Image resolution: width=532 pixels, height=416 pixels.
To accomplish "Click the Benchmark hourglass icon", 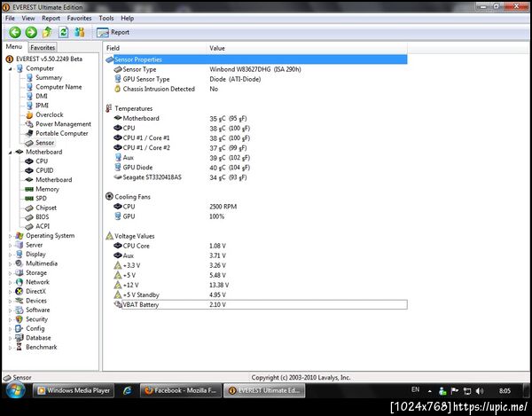I will click(x=20, y=347).
